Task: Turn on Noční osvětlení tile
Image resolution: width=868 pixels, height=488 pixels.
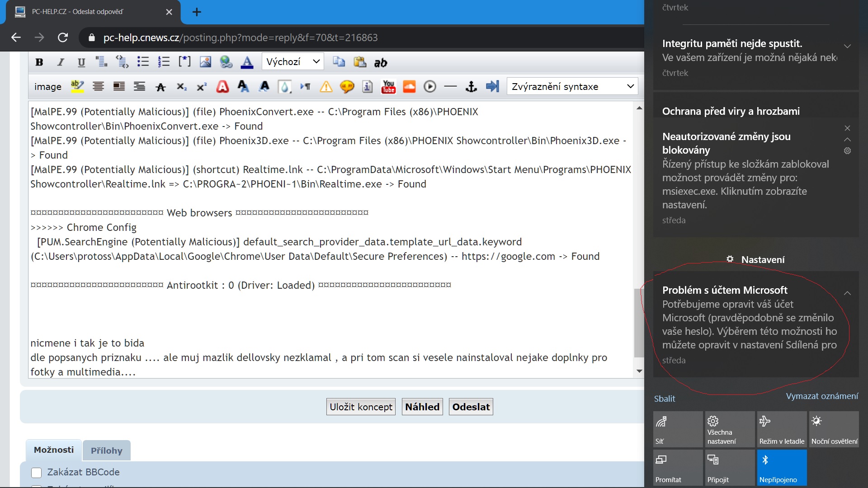Action: point(834,429)
